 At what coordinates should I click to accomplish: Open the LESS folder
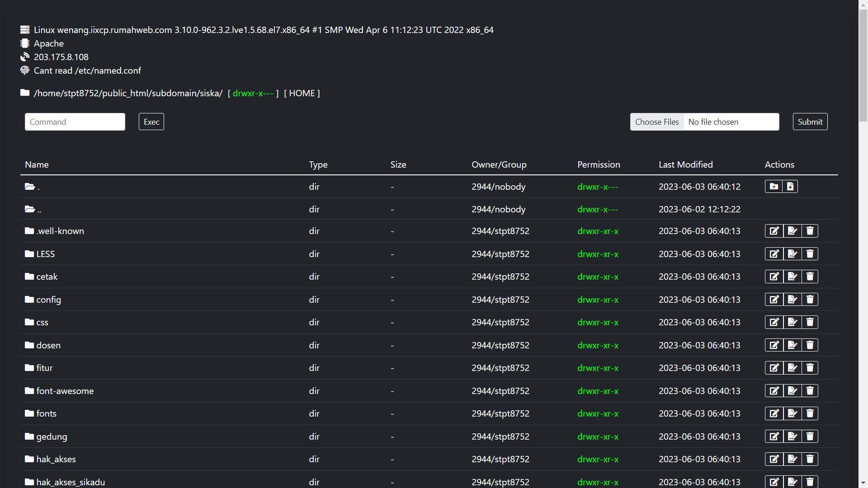[46, 254]
